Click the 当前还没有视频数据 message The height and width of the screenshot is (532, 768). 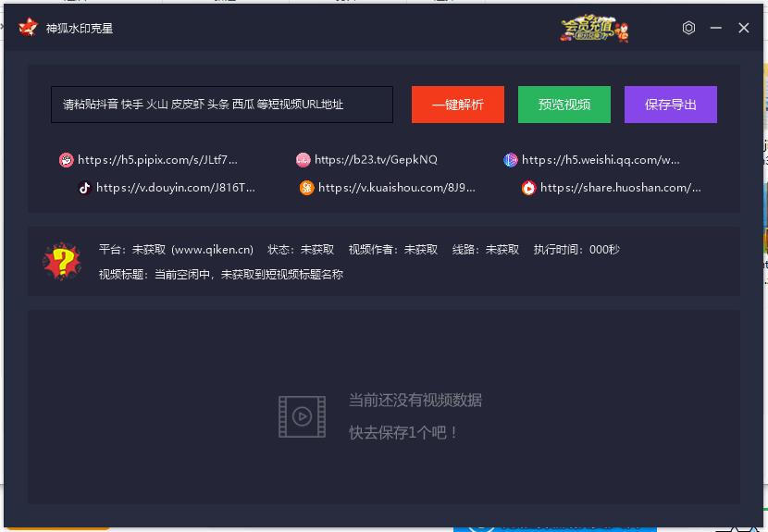(415, 401)
